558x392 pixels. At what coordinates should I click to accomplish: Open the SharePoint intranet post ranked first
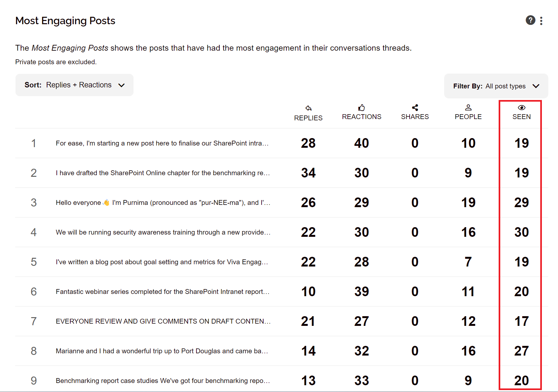click(x=162, y=143)
